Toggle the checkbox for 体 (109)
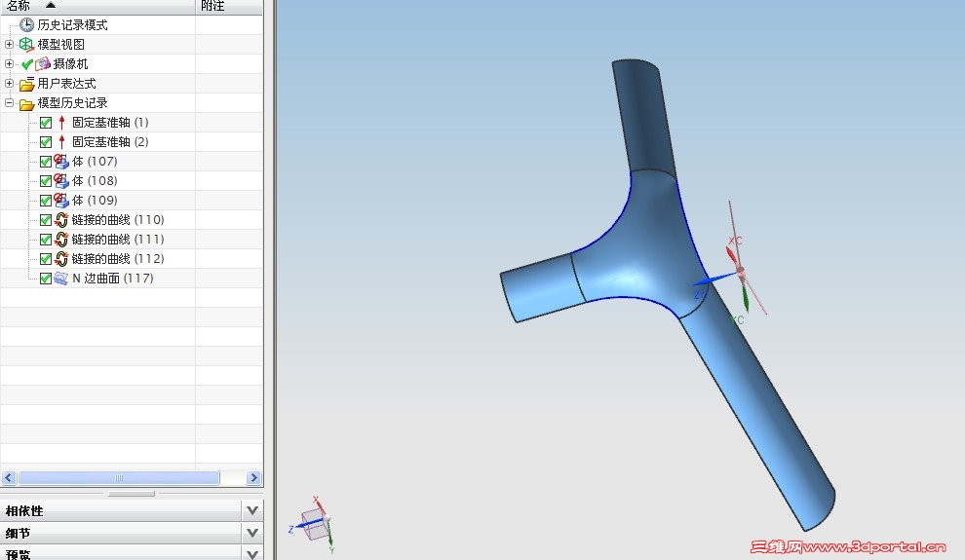 pyautogui.click(x=46, y=201)
